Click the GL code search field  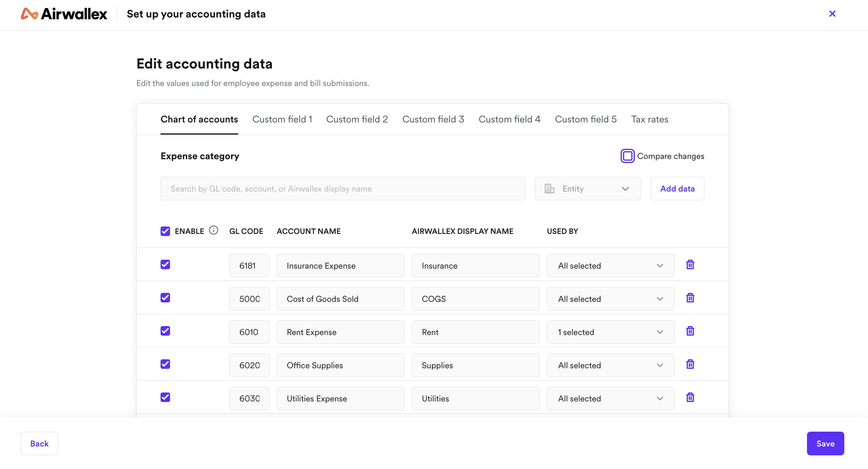[x=342, y=189]
